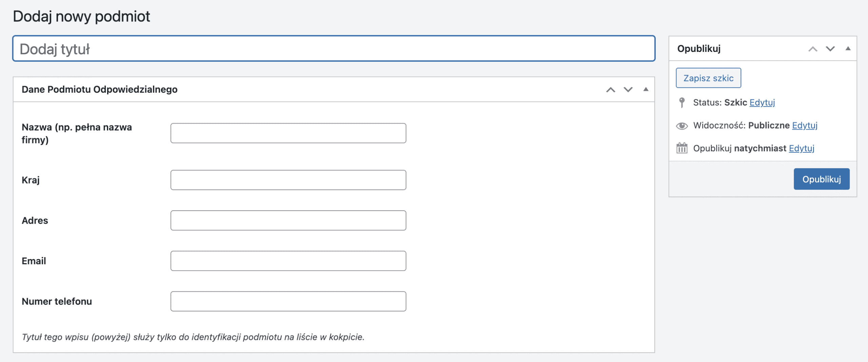The width and height of the screenshot is (868, 362).
Task: Click into the Adres field
Action: 288,221
